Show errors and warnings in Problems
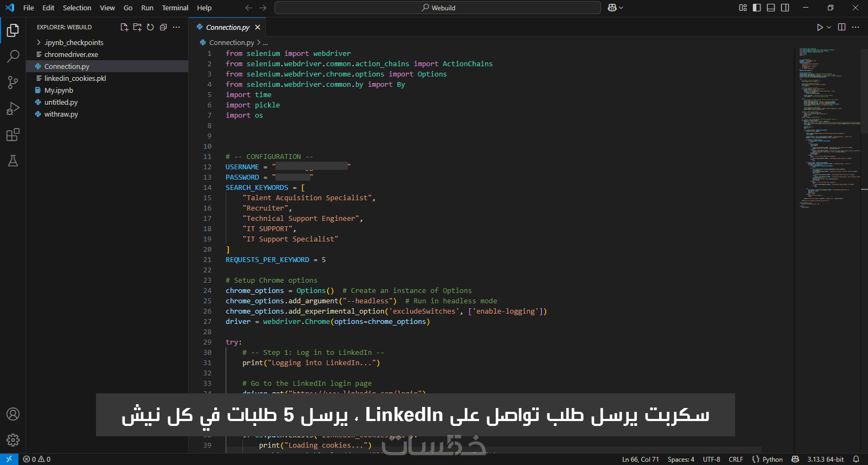This screenshot has height=465, width=868. point(37,459)
